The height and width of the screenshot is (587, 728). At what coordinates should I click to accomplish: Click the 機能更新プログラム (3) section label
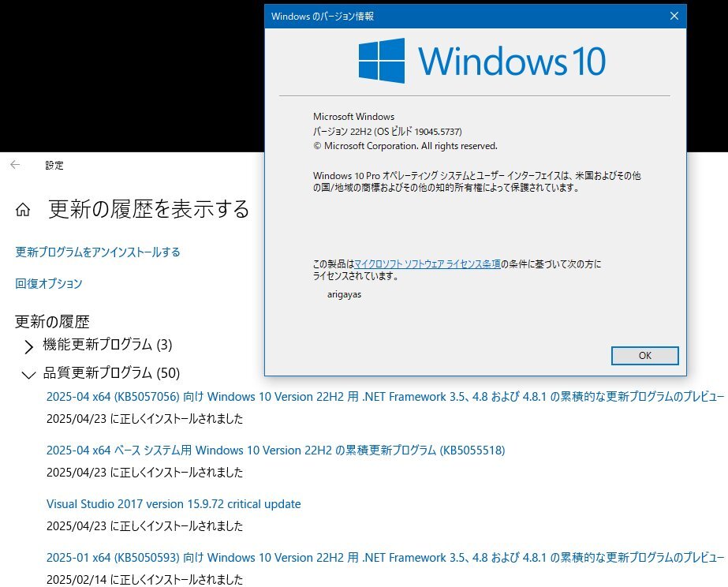pyautogui.click(x=108, y=345)
